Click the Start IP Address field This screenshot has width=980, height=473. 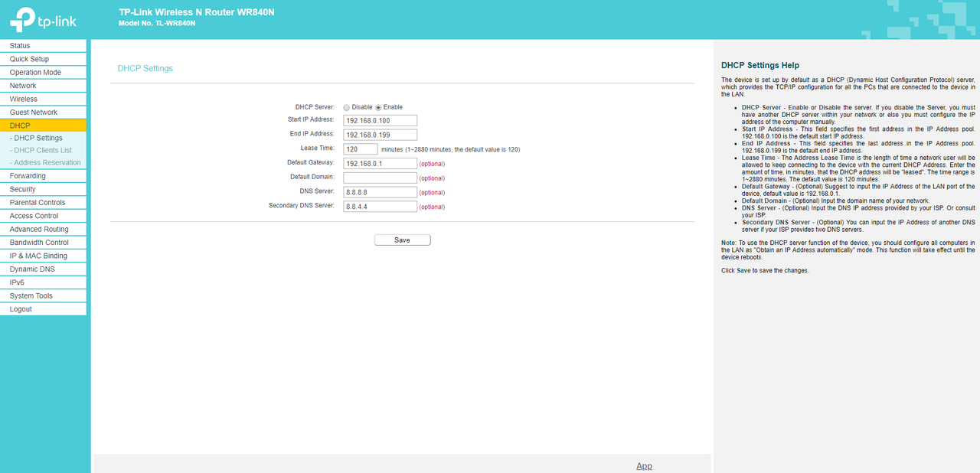pyautogui.click(x=380, y=121)
